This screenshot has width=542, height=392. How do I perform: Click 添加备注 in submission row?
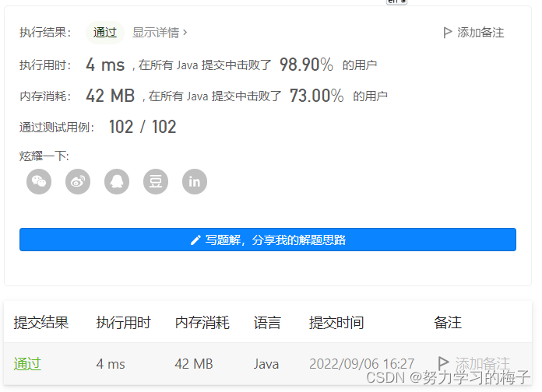(483, 363)
